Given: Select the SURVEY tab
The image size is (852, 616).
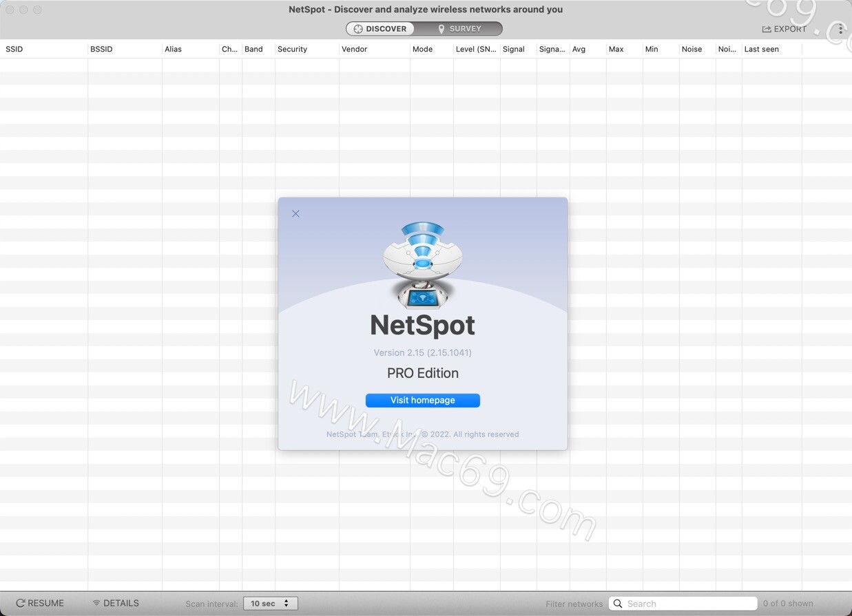Looking at the screenshot, I should pyautogui.click(x=465, y=28).
